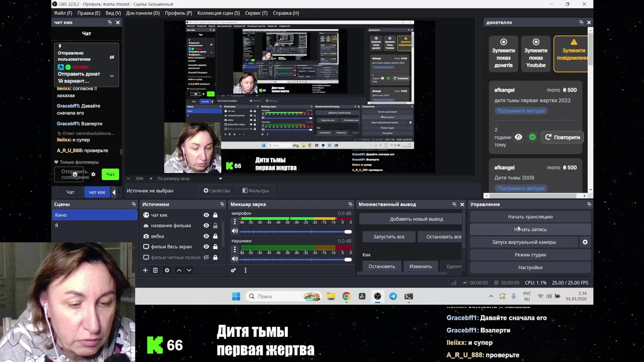Click Повторити on first donation
Viewport: 644px width, 362px height.
[562, 137]
